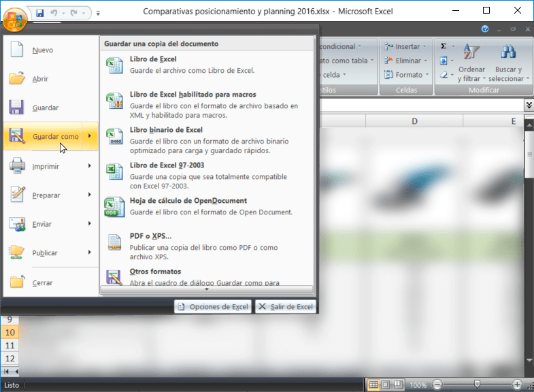Expand the formula bar

point(529,105)
